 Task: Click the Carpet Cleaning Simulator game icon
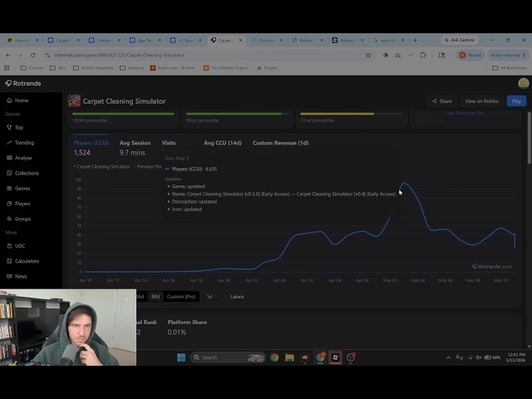pyautogui.click(x=74, y=101)
